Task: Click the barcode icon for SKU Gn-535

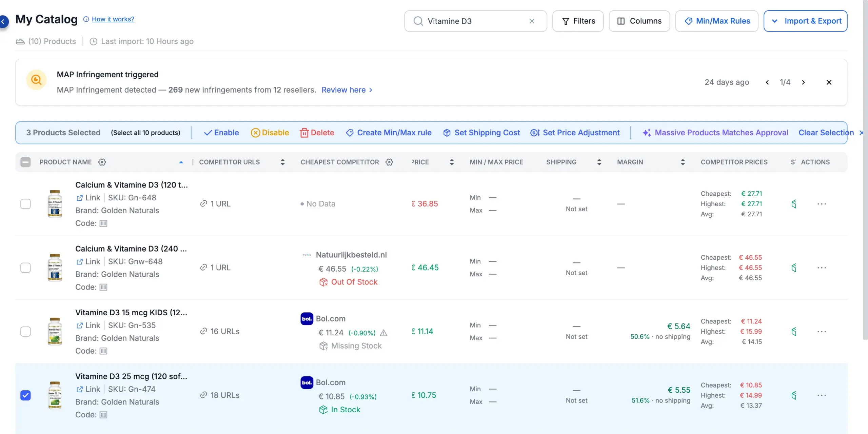Action: [x=103, y=351]
